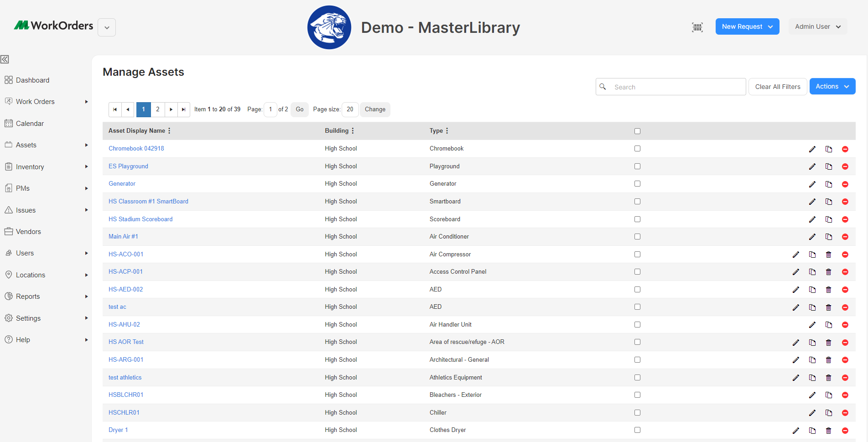The image size is (868, 442).
Task: Edit the HS-ACP-001 asset
Action: [795, 272]
